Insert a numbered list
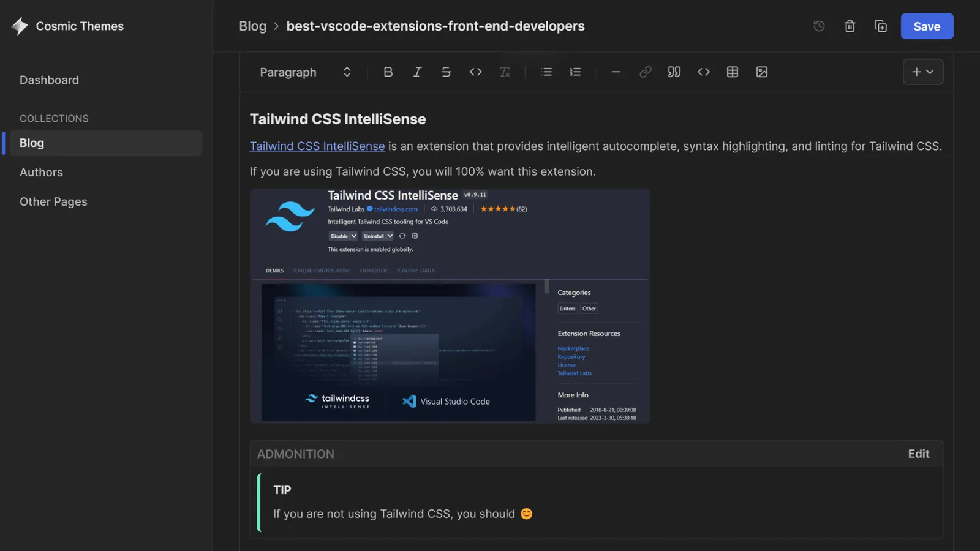The width and height of the screenshot is (980, 551). pos(575,72)
